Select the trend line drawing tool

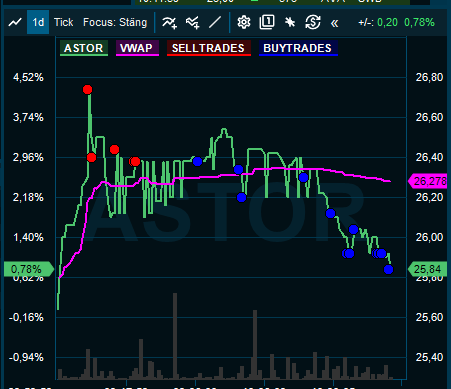coord(215,23)
